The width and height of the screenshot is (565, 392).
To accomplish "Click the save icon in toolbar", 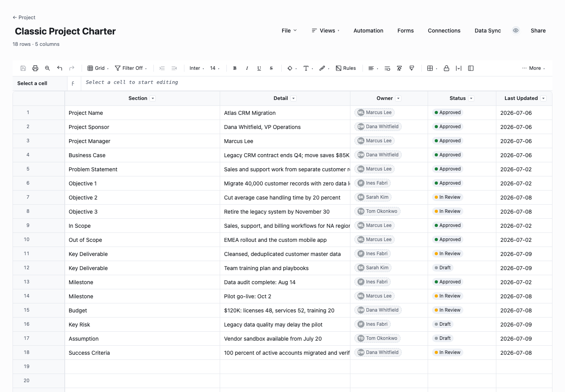I will [x=23, y=68].
